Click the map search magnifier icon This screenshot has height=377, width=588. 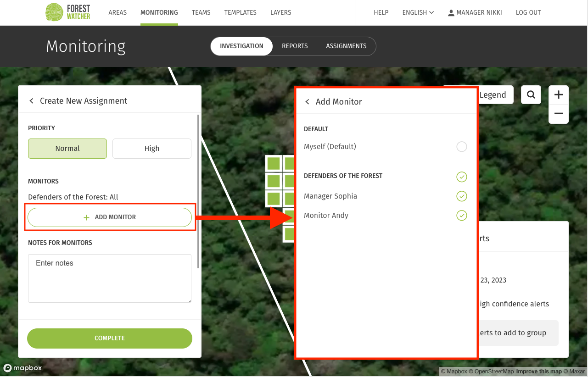(x=531, y=94)
